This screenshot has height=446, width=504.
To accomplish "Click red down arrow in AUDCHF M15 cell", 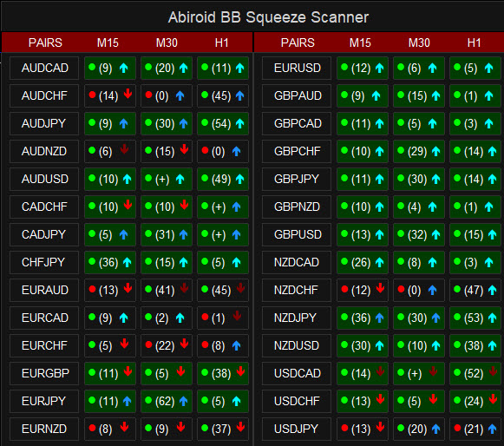I will 128,94.
